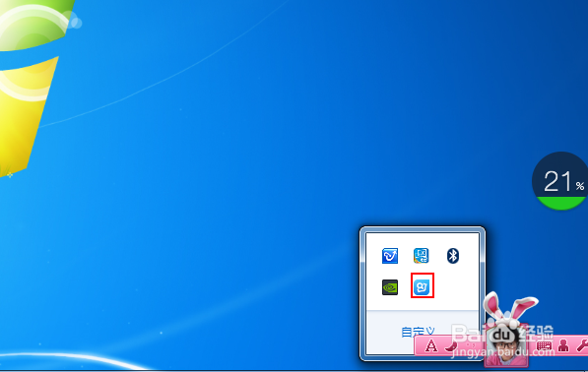This screenshot has width=588, height=372.
Task: Open the colorful Chinese character exchange tray icon
Action: coord(422,256)
